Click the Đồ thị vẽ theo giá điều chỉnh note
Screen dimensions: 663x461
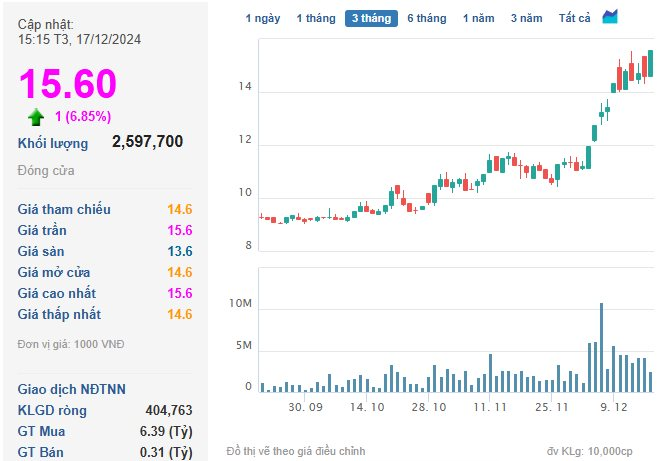click(x=296, y=451)
